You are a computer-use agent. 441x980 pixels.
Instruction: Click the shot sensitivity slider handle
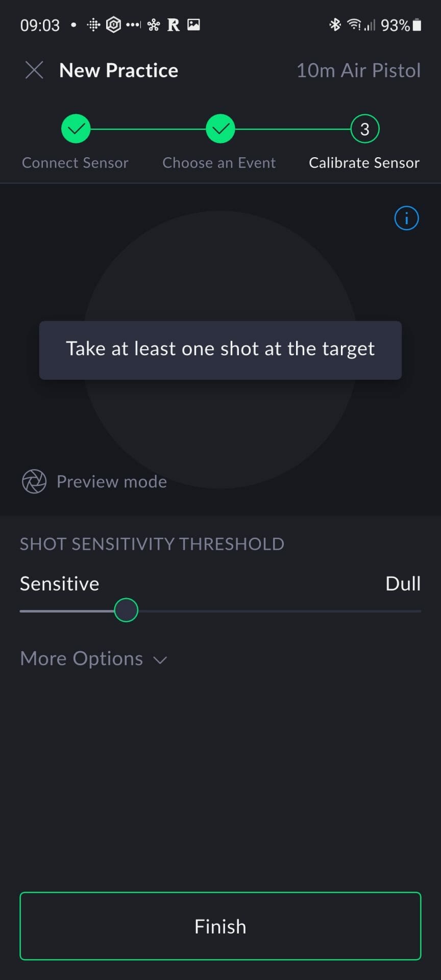(126, 610)
